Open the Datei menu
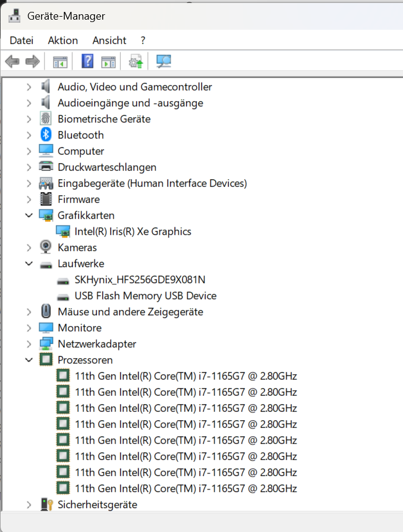Image resolution: width=403 pixels, height=532 pixels. 21,40
